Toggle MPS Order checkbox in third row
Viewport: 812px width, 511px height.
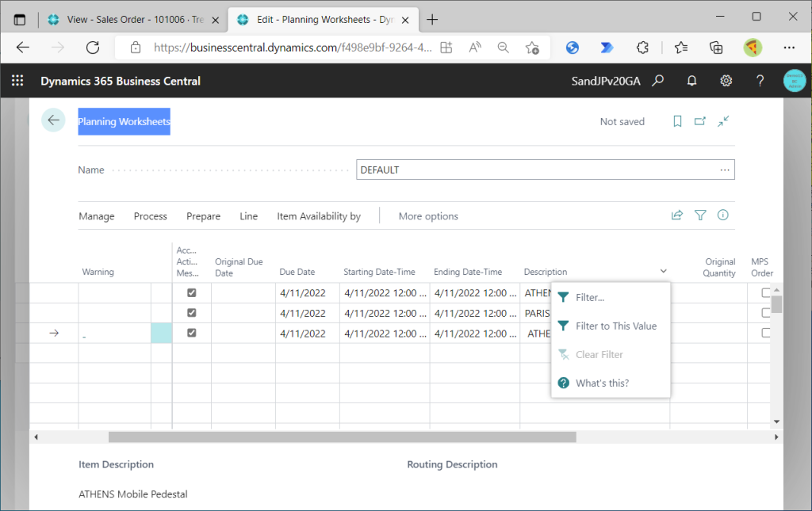(x=765, y=333)
